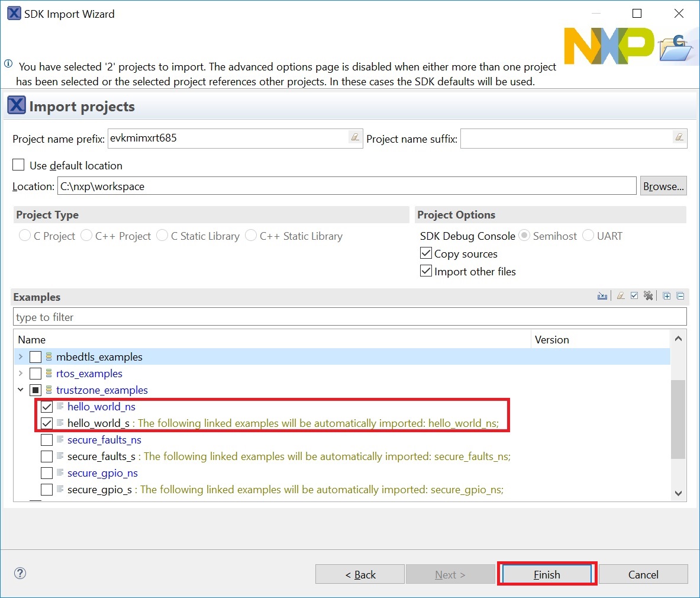The image size is (700, 598).
Task: Enable the Use default location checkbox
Action: click(x=19, y=165)
